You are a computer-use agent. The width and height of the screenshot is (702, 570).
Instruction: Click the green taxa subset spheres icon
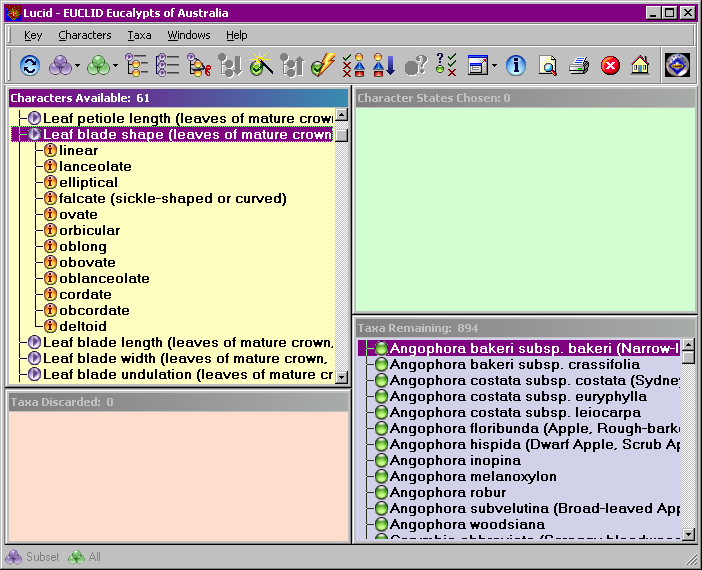tap(98, 66)
